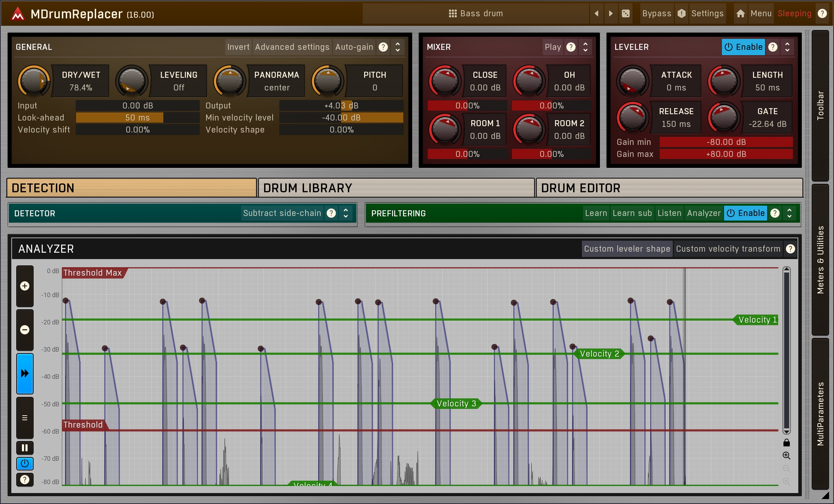This screenshot has height=504, width=834.
Task: Click the Velocity shape value field
Action: coord(341,130)
